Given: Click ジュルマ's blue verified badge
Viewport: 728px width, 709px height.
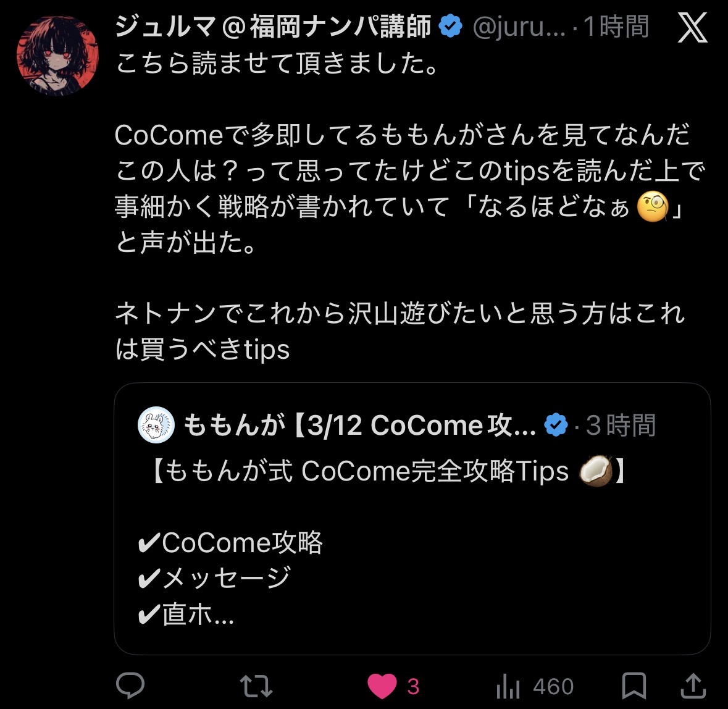Looking at the screenshot, I should pos(450,27).
